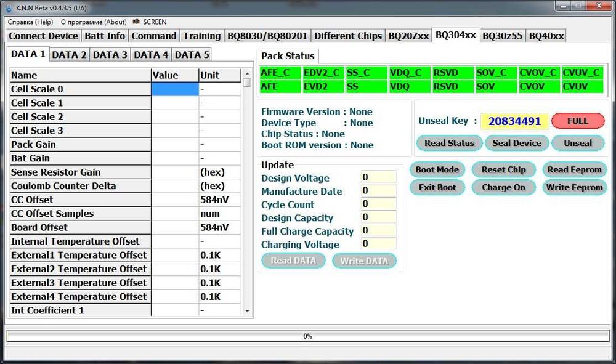Click the Charge On button
Screen dimensions: 616x364
[x=503, y=187]
